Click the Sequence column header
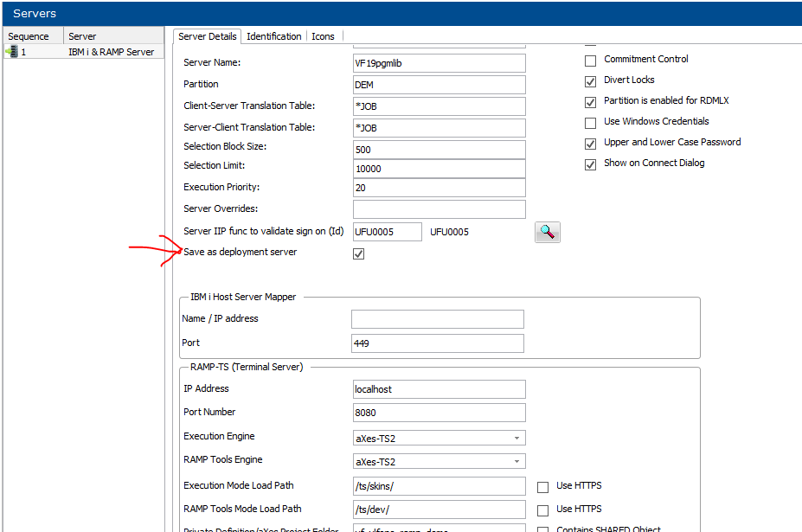The image size is (802, 532). [33, 36]
